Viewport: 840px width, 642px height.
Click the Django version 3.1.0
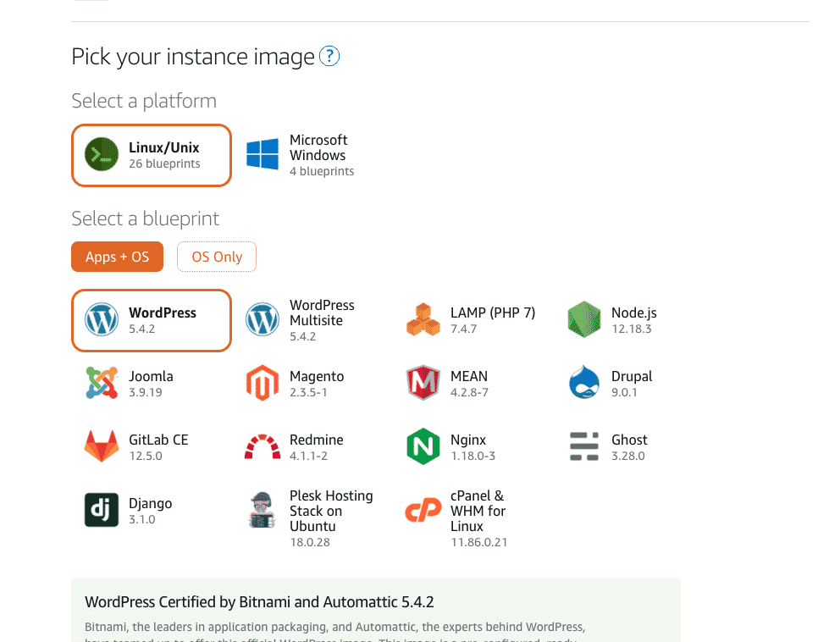(x=142, y=519)
